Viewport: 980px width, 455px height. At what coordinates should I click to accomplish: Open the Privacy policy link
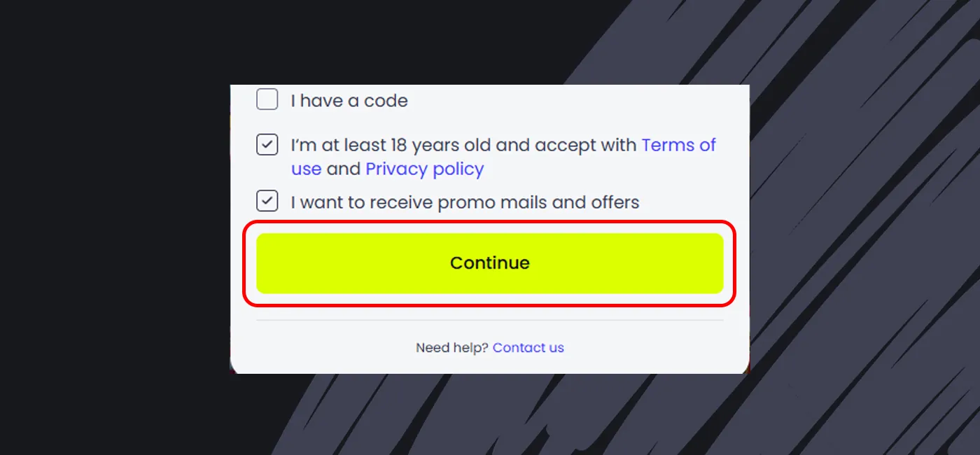(424, 169)
